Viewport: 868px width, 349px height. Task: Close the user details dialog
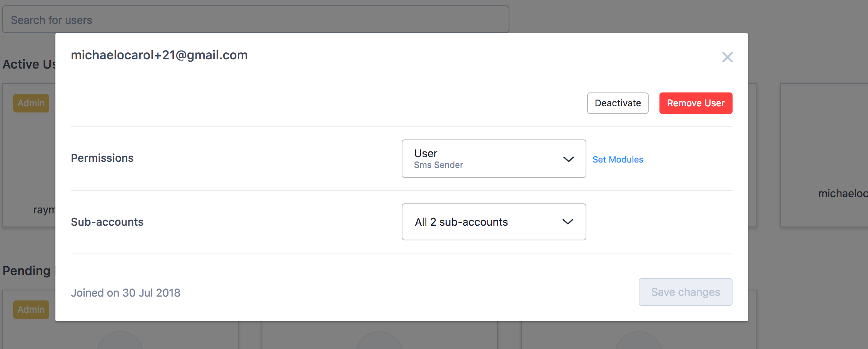click(x=727, y=57)
